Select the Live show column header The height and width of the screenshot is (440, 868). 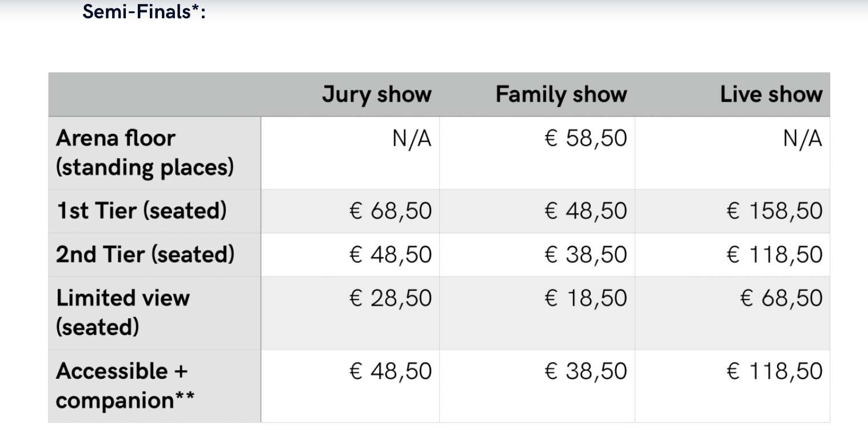coord(771,94)
